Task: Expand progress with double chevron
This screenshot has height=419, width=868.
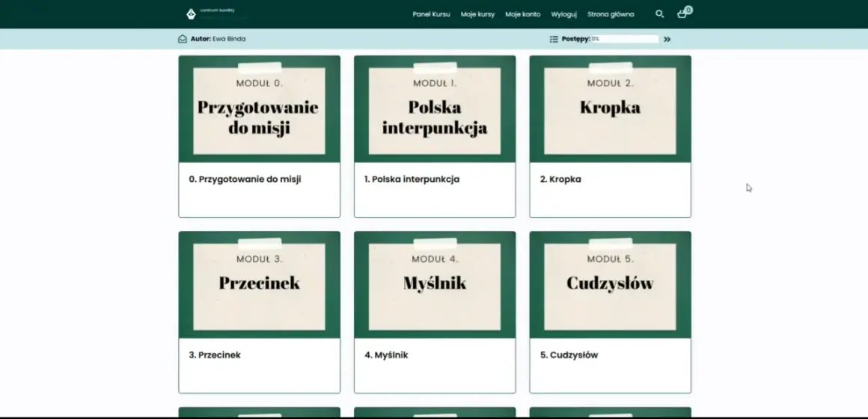Action: pyautogui.click(x=667, y=40)
